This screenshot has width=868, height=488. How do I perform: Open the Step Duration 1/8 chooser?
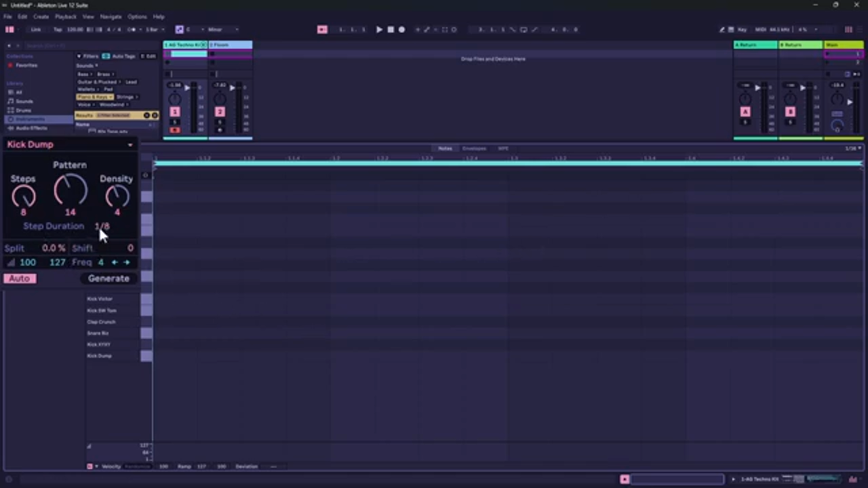[x=102, y=226]
